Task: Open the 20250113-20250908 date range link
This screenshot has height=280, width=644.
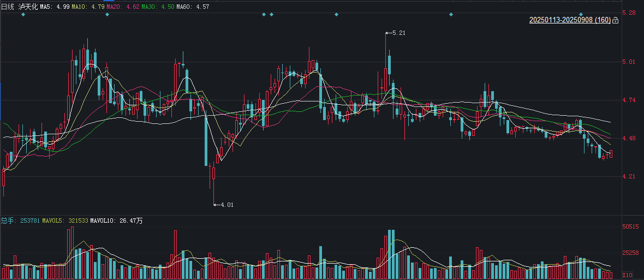Action: coord(570,20)
